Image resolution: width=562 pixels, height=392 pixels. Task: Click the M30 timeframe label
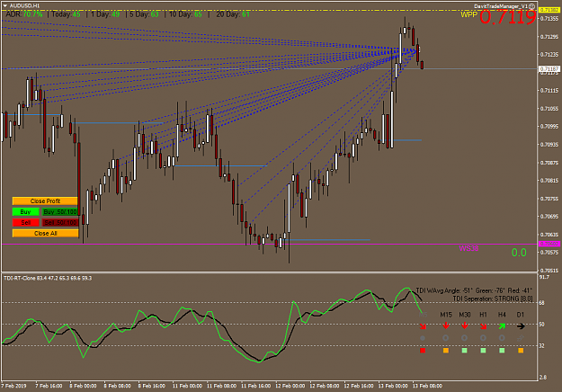pyautogui.click(x=465, y=315)
